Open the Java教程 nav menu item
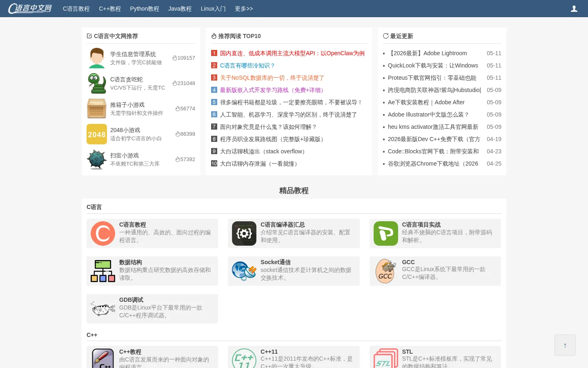 (x=180, y=9)
